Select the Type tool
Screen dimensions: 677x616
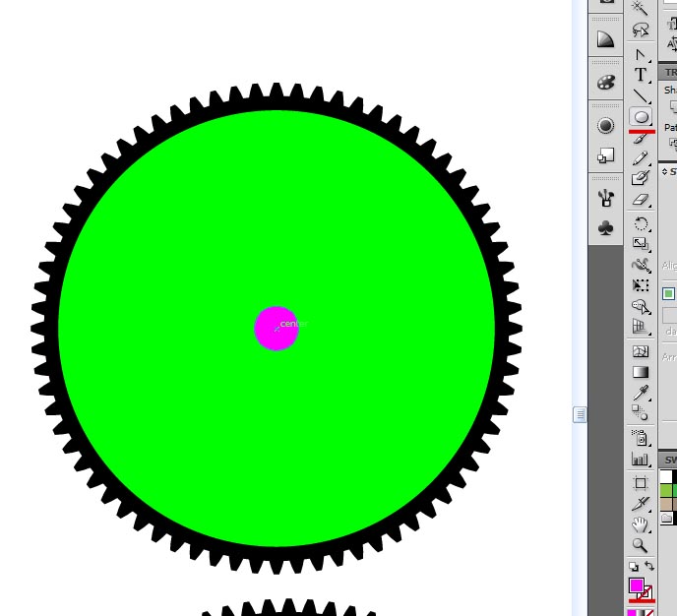[x=640, y=75]
